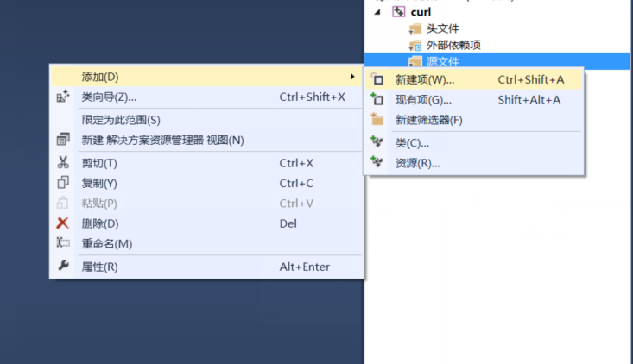Viewport: 633px width, 364px height.
Task: Click the rename icon beside 重命名(M)
Action: click(62, 242)
